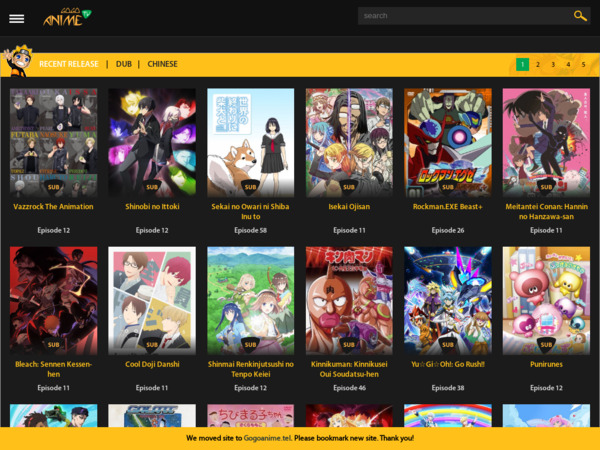
Task: Click SUB badge on Bleach poster
Action: pyautogui.click(x=54, y=345)
